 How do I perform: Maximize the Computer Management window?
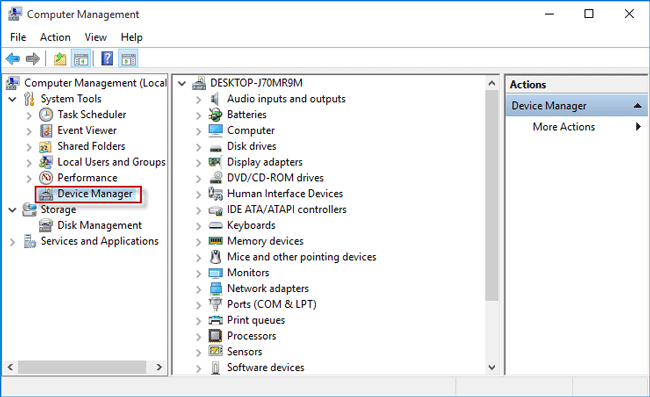[x=589, y=14]
